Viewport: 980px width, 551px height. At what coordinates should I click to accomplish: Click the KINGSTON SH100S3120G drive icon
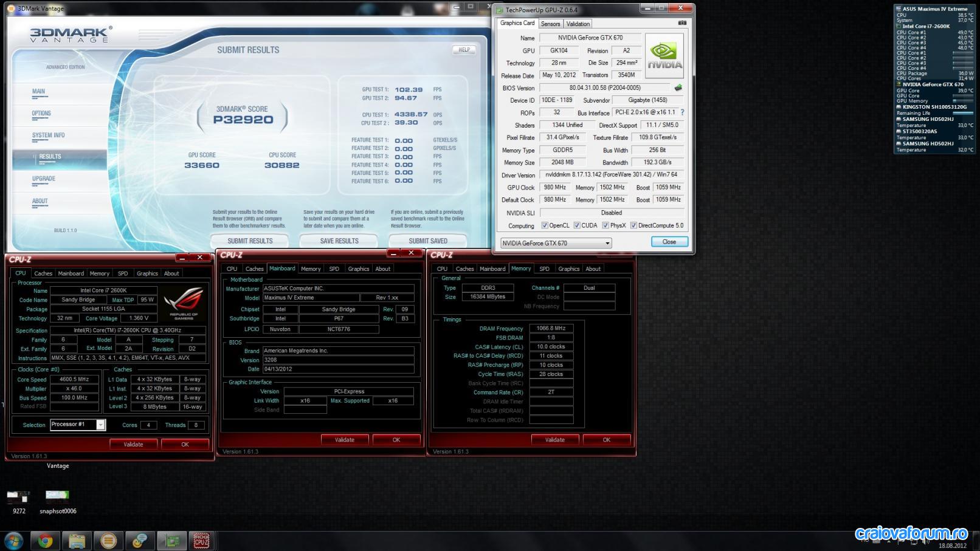(899, 107)
